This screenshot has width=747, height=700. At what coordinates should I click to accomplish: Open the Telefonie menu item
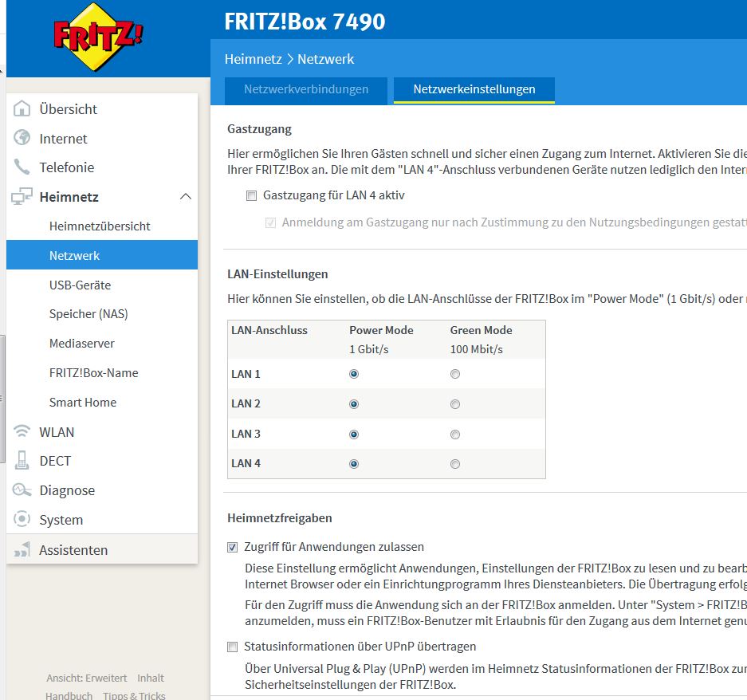tap(102, 167)
